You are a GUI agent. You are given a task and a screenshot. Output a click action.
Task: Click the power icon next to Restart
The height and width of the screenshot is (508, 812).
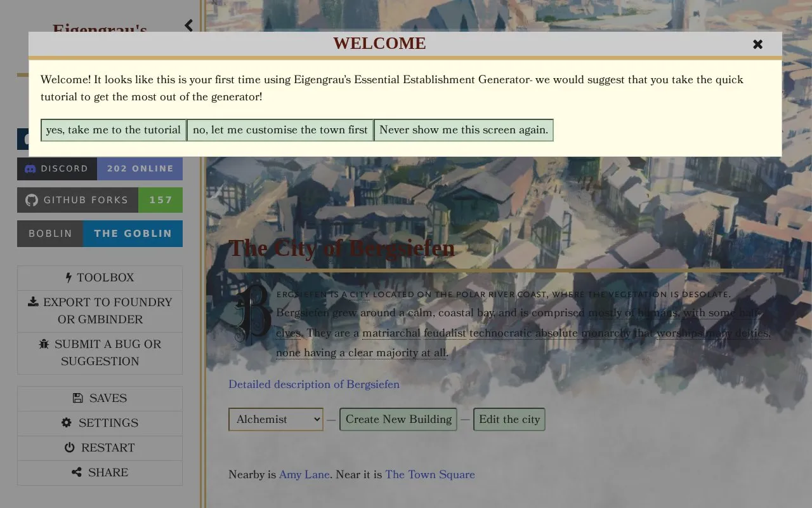click(x=70, y=448)
